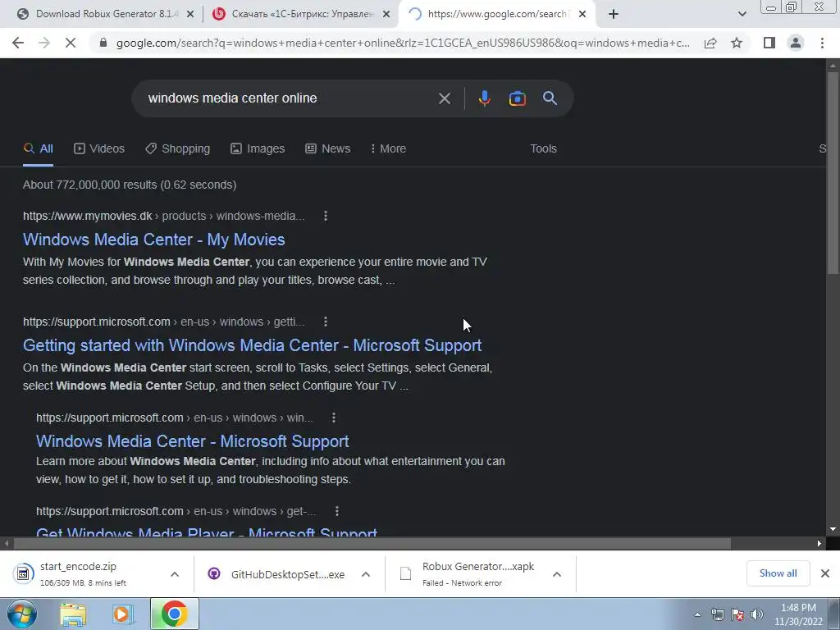Open Getting started with Windows Media Center link
840x630 pixels.
point(253,345)
